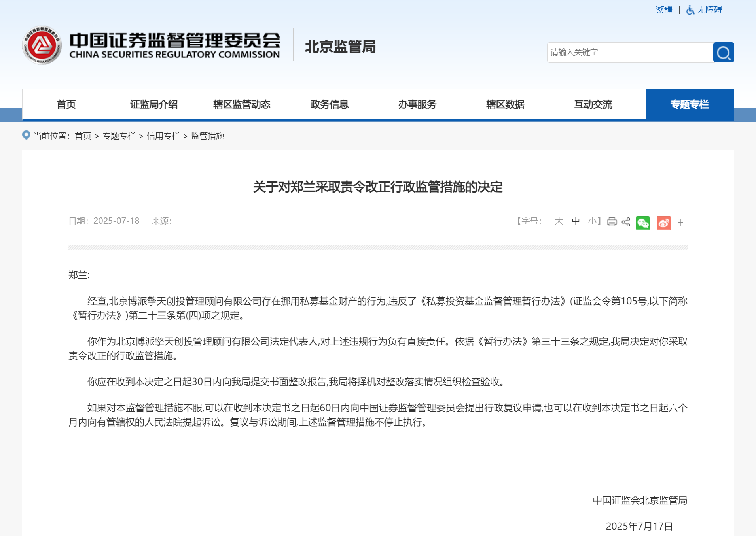Screen dimensions: 756x536
Task: Click the 北京监管局 header title
Action: [x=340, y=47]
